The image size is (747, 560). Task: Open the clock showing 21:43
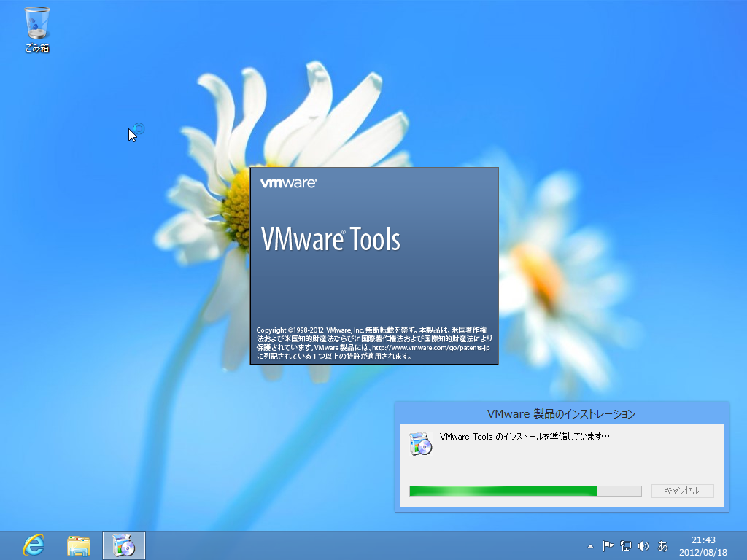[703, 546]
